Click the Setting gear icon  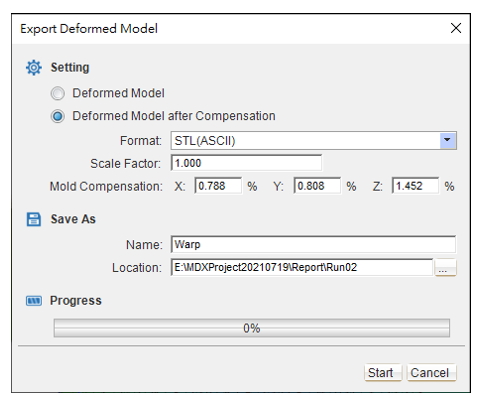pos(34,68)
